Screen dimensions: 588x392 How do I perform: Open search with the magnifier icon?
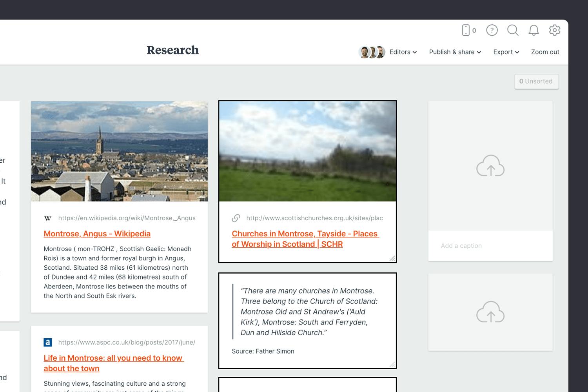tap(513, 30)
